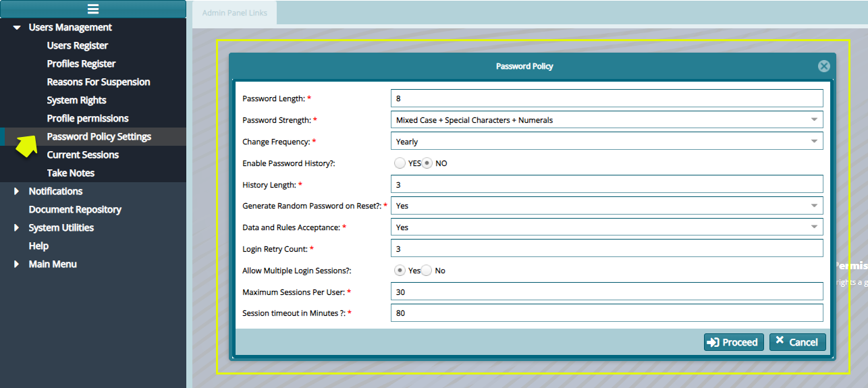This screenshot has width=868, height=388.
Task: Click the Cancel button
Action: tap(798, 342)
